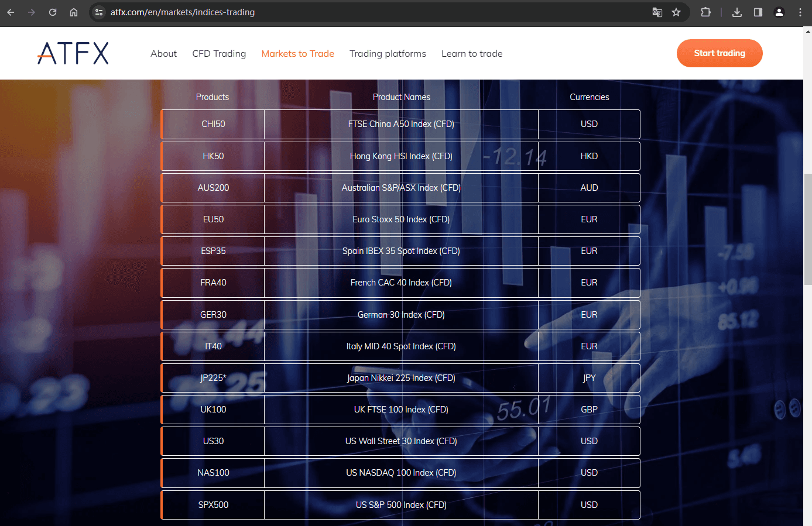
Task: Click US Wall Street 30 Index (CFD)
Action: (x=401, y=441)
